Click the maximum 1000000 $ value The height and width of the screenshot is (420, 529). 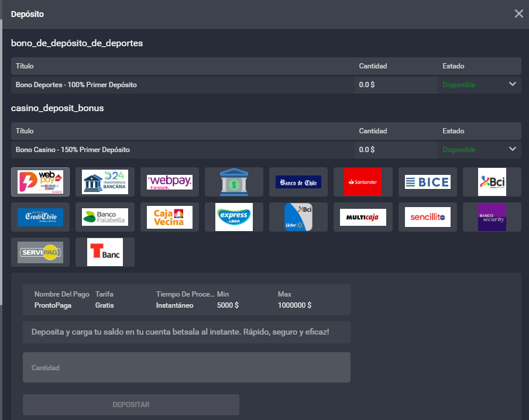[x=294, y=305]
